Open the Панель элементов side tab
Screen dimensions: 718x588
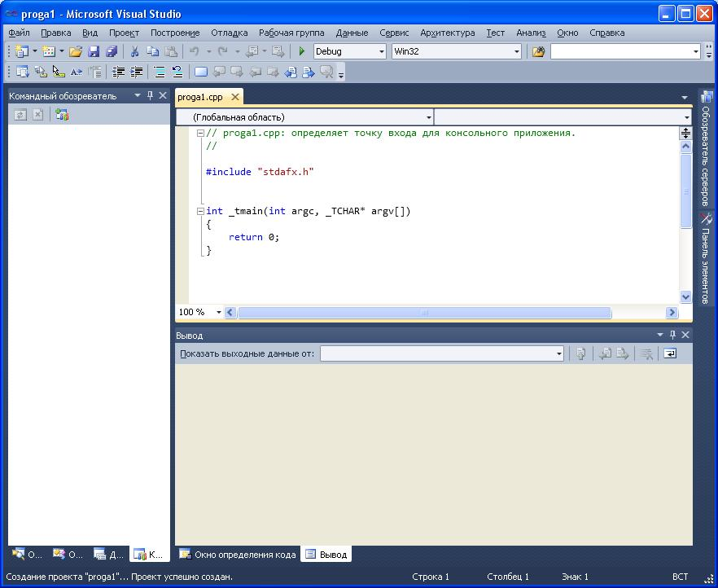706,258
